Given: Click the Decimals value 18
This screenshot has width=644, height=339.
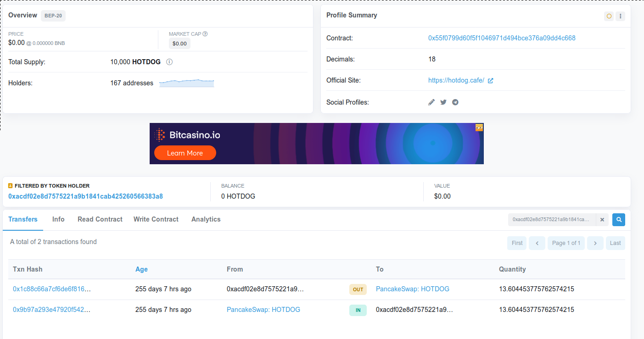Looking at the screenshot, I should (x=432, y=59).
